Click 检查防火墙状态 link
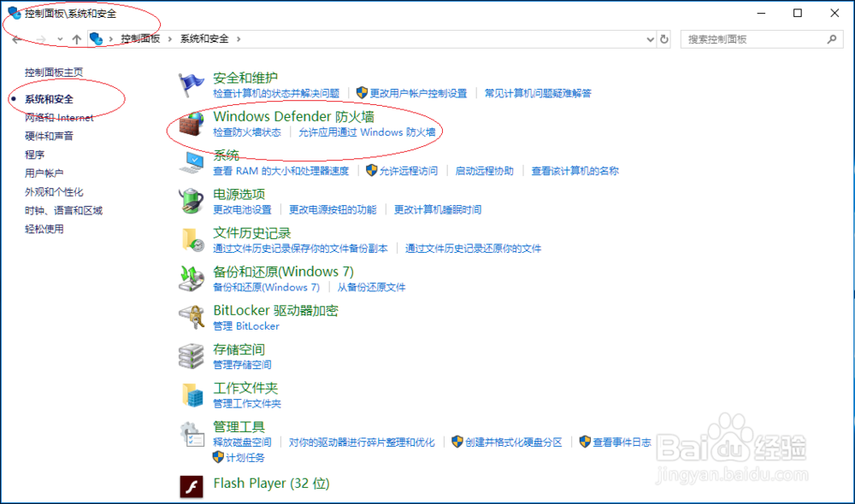Image resolution: width=855 pixels, height=504 pixels. (247, 132)
